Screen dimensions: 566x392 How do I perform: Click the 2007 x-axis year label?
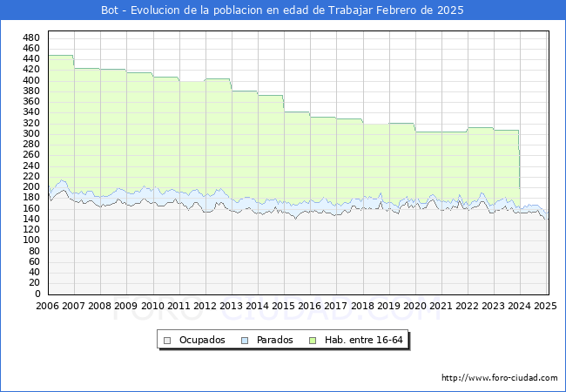[x=73, y=306]
